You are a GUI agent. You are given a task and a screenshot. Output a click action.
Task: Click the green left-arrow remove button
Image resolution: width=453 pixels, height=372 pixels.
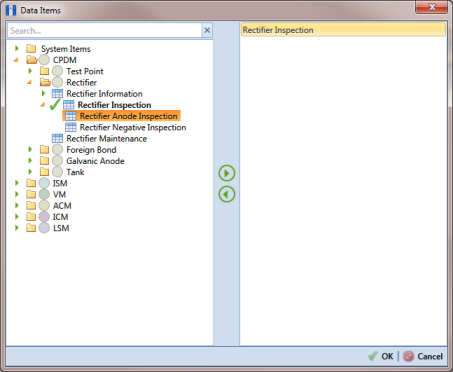click(227, 194)
